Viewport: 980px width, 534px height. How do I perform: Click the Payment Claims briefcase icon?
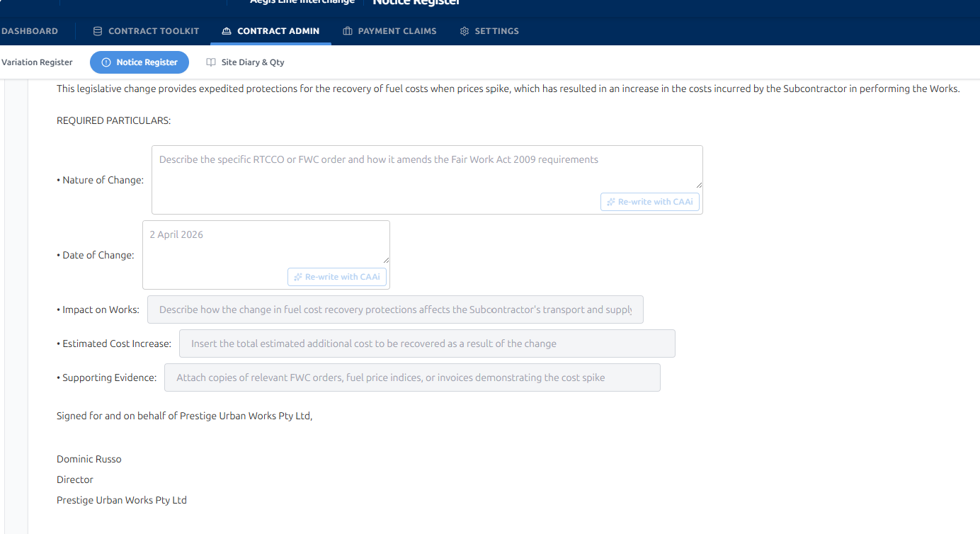348,31
